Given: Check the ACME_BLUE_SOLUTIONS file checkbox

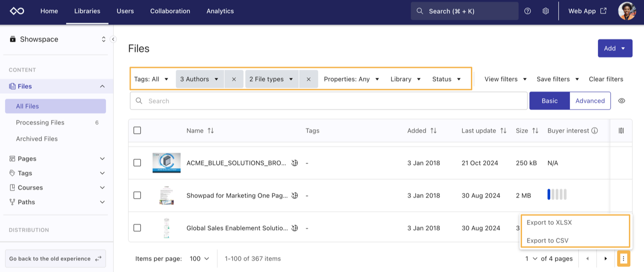Looking at the screenshot, I should (137, 162).
